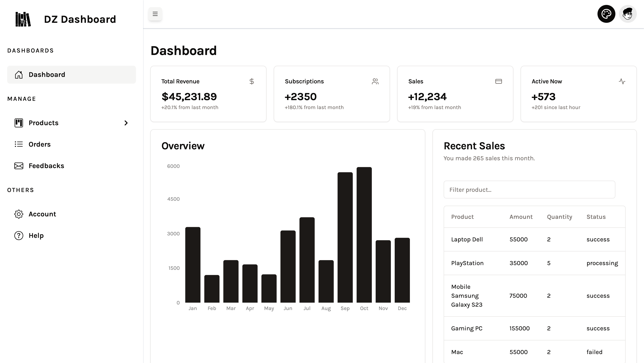The height and width of the screenshot is (363, 644).
Task: Click the DZ books logo icon
Action: pyautogui.click(x=23, y=19)
